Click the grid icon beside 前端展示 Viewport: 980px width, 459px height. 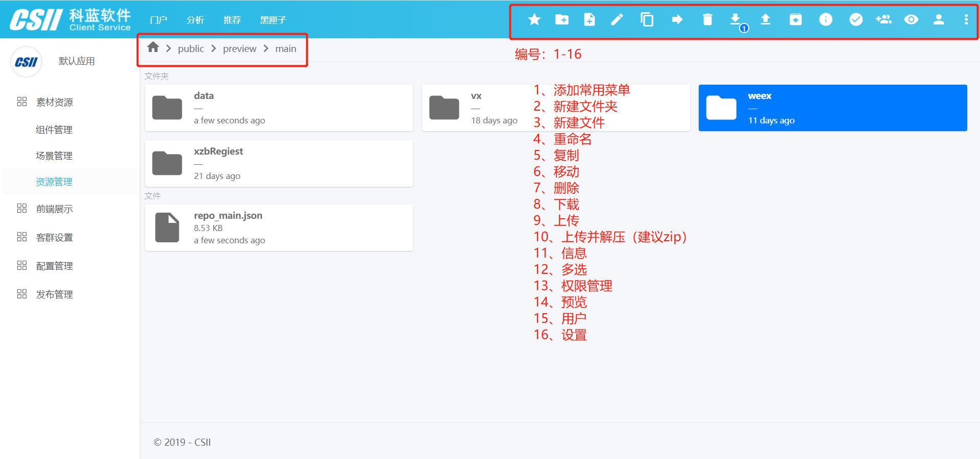point(22,208)
